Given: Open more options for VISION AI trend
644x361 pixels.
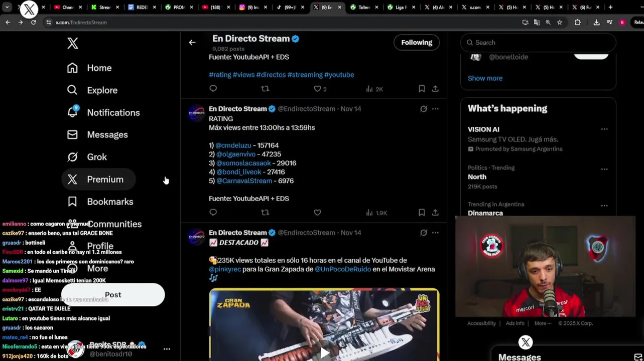Looking at the screenshot, I should [x=604, y=129].
